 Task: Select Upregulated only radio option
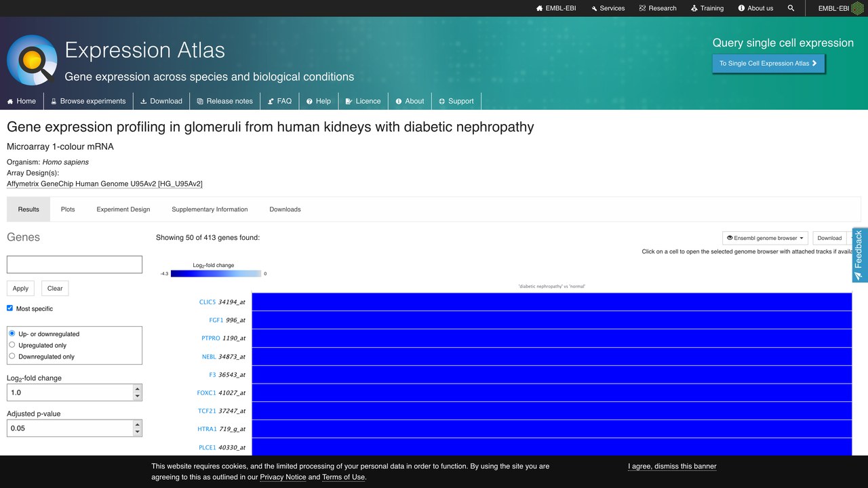[12, 344]
